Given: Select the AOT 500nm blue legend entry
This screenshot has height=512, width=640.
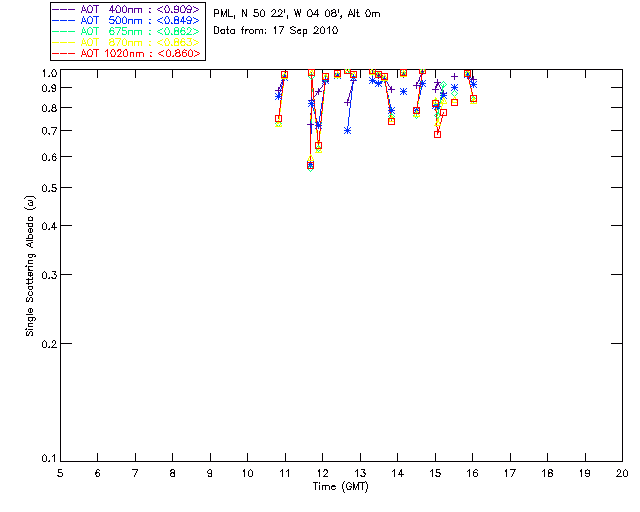Looking at the screenshot, I should point(127,20).
